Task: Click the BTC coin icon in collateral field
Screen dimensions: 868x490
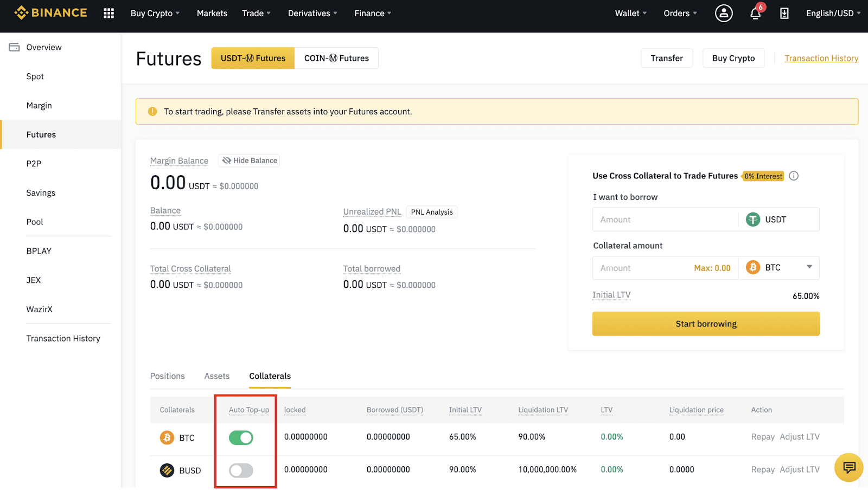Action: (x=753, y=267)
